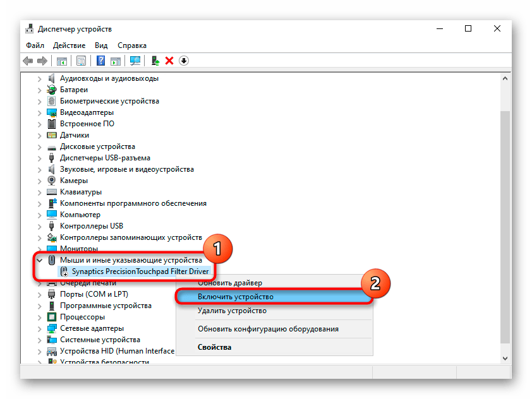Viewport: 532px width, 399px height.
Task: Open the Действие menu
Action: 69,45
